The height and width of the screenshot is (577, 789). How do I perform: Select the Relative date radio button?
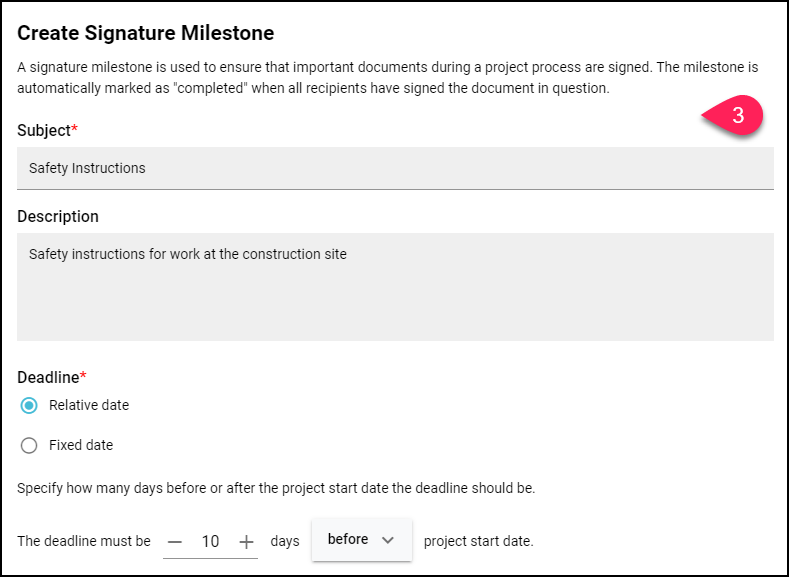pos(29,405)
